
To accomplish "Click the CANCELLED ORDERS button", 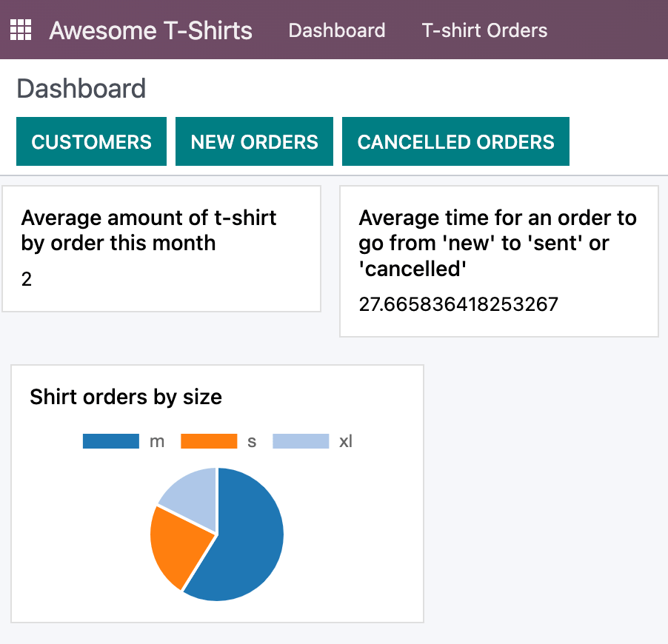I will click(x=455, y=141).
